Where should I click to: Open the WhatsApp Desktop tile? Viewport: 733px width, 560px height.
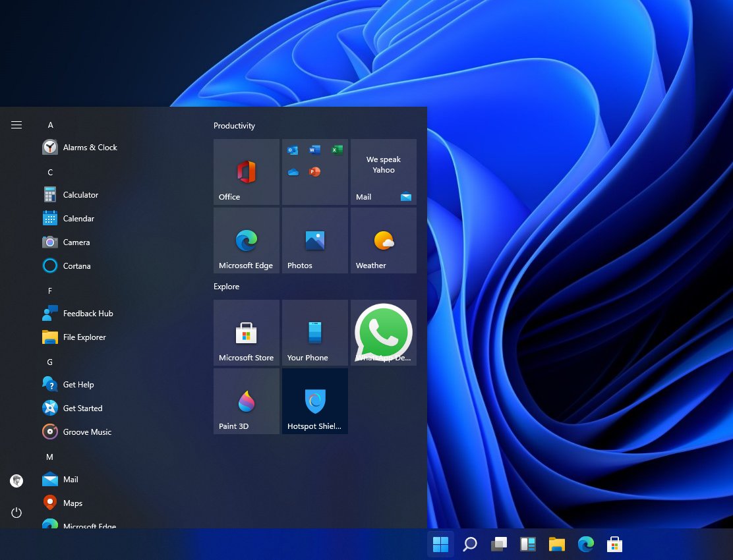coord(384,333)
